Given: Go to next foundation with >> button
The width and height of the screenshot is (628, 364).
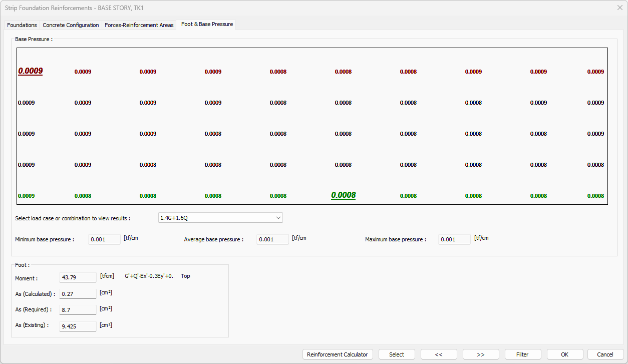Looking at the screenshot, I should click(x=481, y=354).
